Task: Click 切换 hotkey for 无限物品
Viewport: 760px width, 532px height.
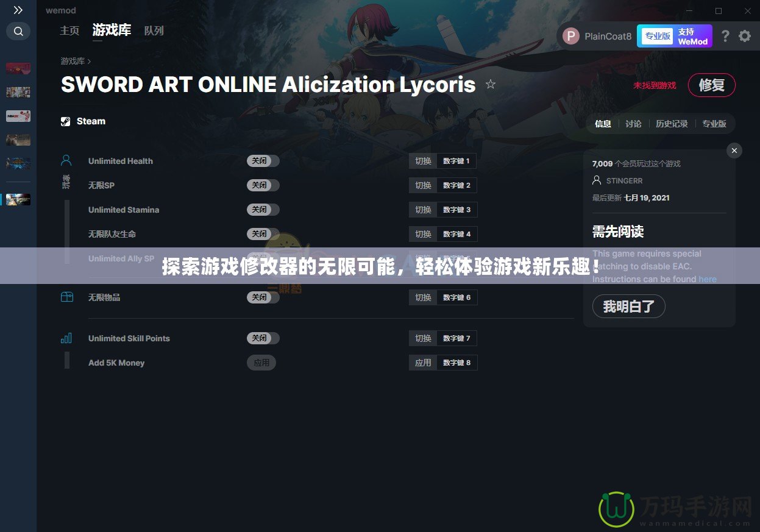Action: pyautogui.click(x=423, y=297)
